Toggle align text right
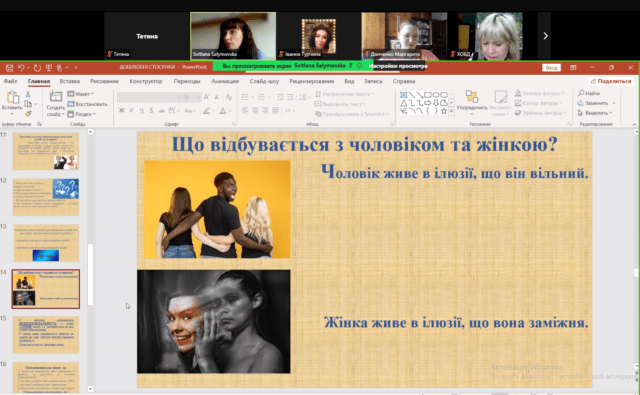Image resolution: width=640 pixels, height=395 pixels. point(265,111)
